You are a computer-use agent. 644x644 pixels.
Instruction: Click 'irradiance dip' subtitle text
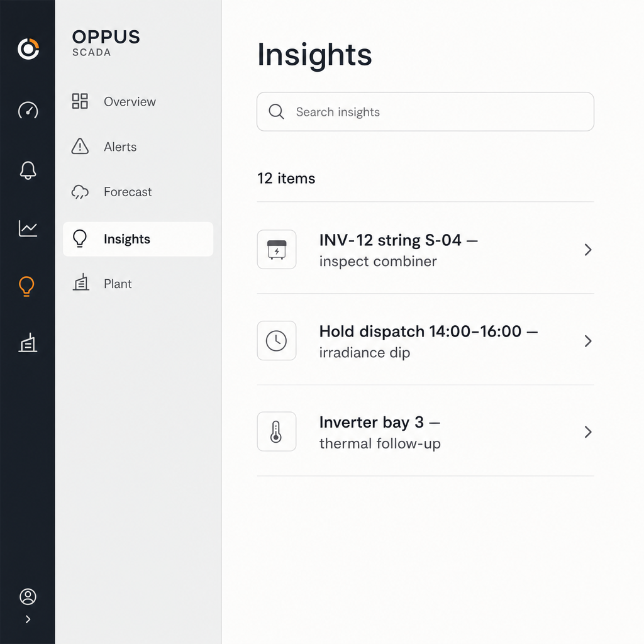365,352
